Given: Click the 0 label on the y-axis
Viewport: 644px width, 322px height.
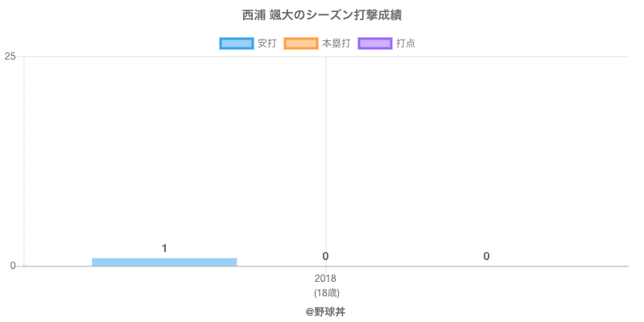Looking at the screenshot, I should coord(13,266).
